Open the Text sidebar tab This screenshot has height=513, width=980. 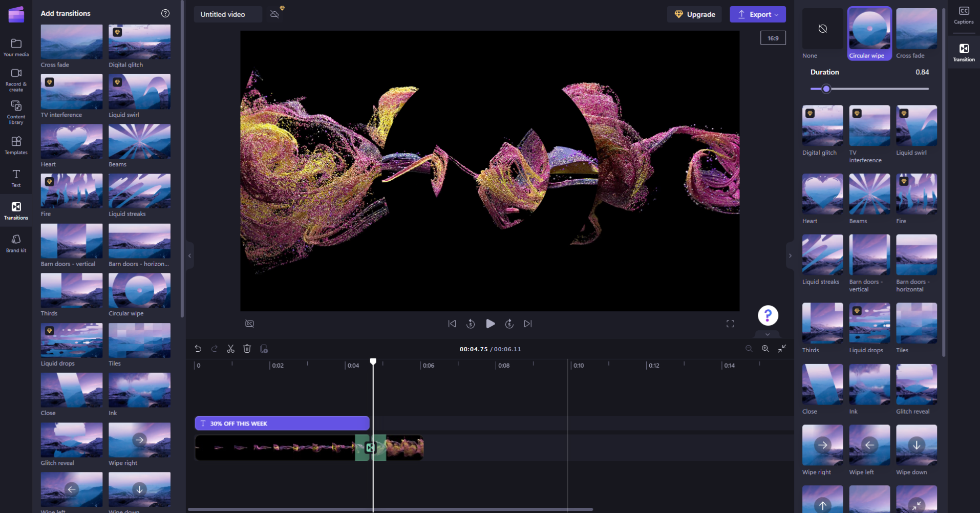point(16,178)
